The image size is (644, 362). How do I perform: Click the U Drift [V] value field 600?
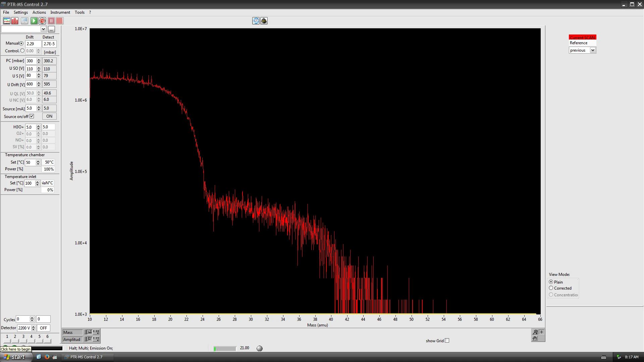[x=31, y=84]
